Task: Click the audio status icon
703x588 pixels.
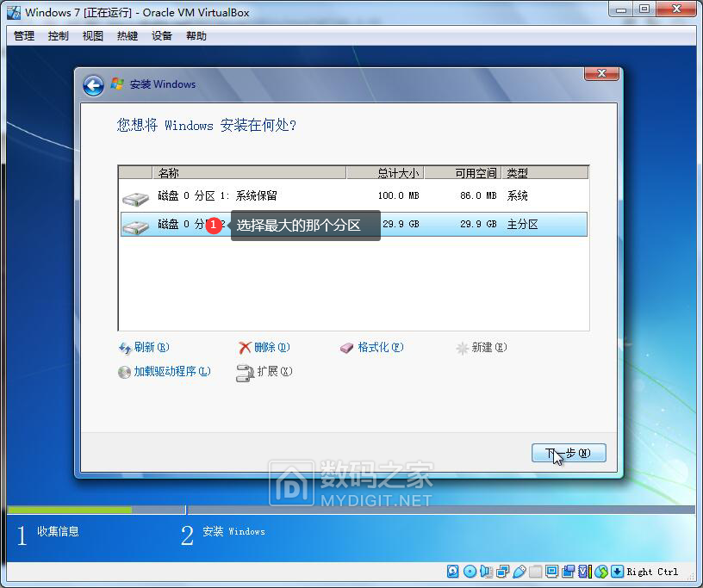Action: click(x=486, y=572)
